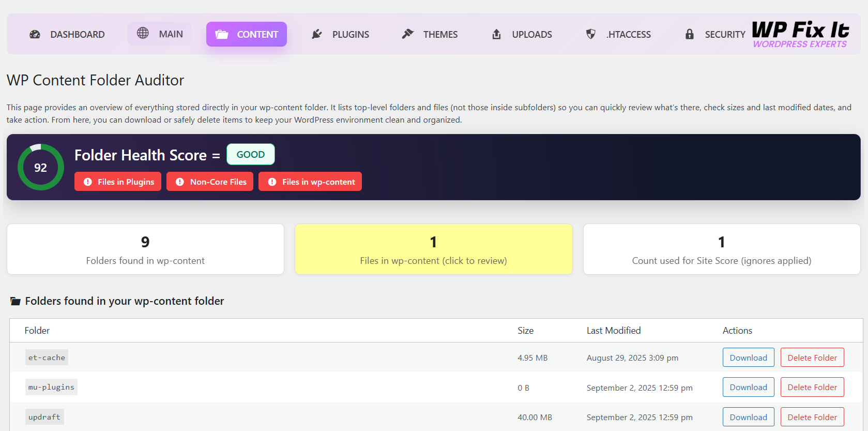868x431 pixels.
Task: Open the yellow Files in wp-content review card
Action: [433, 249]
